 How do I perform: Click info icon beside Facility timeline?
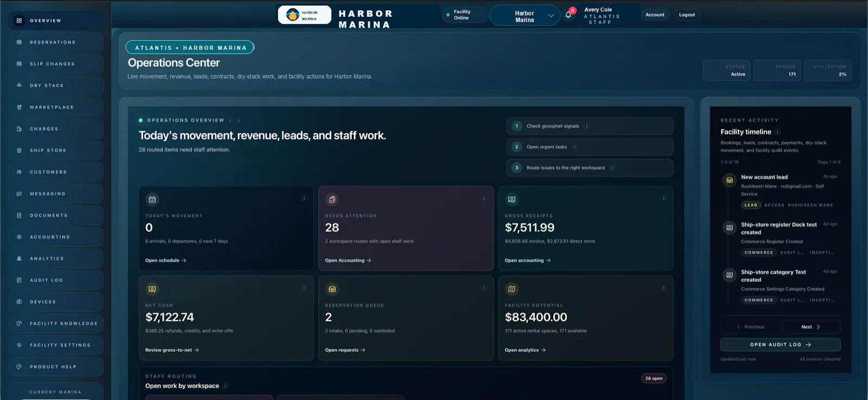[777, 132]
